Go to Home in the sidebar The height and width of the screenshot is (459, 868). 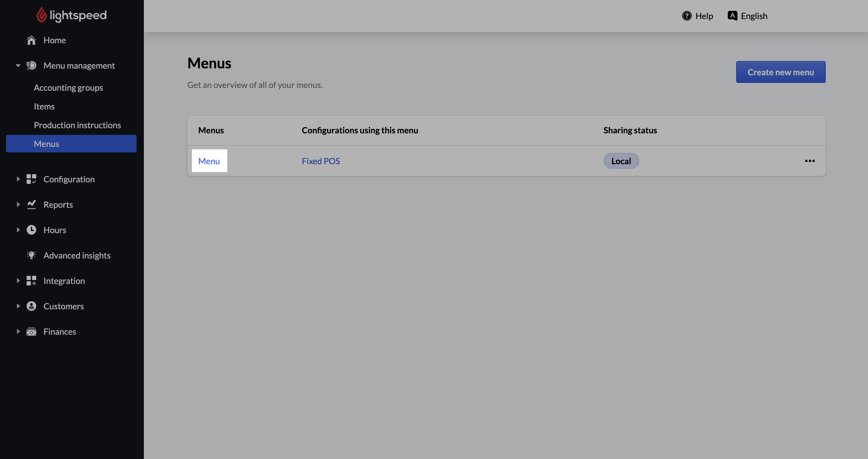point(55,40)
